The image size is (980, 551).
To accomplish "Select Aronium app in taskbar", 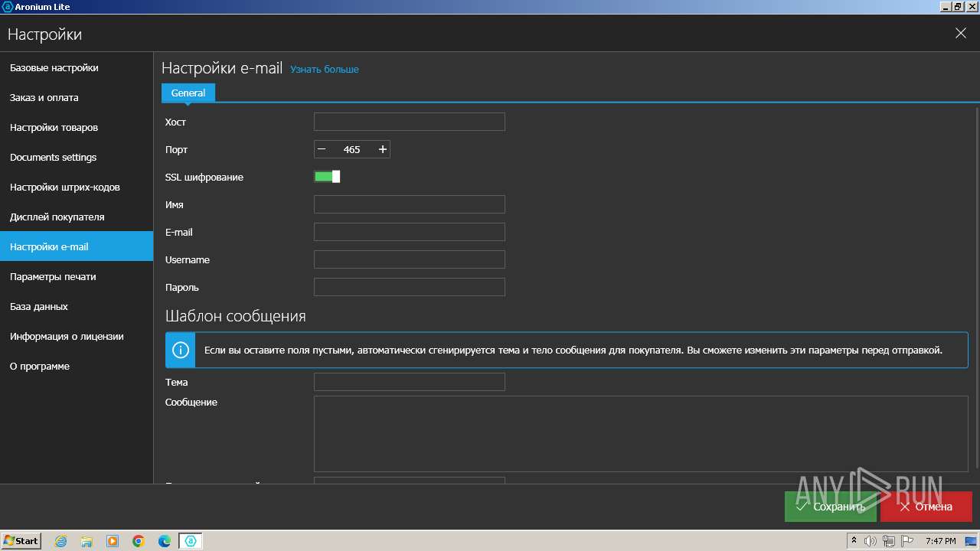I will 191,541.
